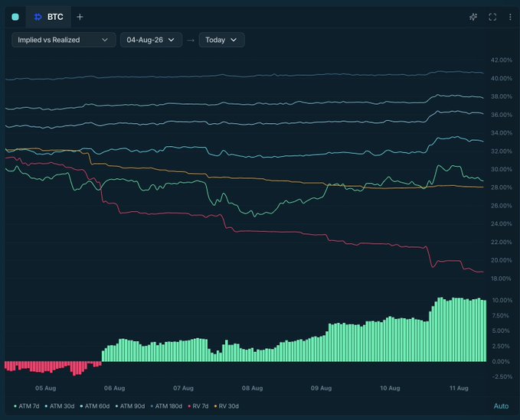Click the 7.50% spread axis label
Viewport: 520px width, 420px height.
(x=501, y=316)
